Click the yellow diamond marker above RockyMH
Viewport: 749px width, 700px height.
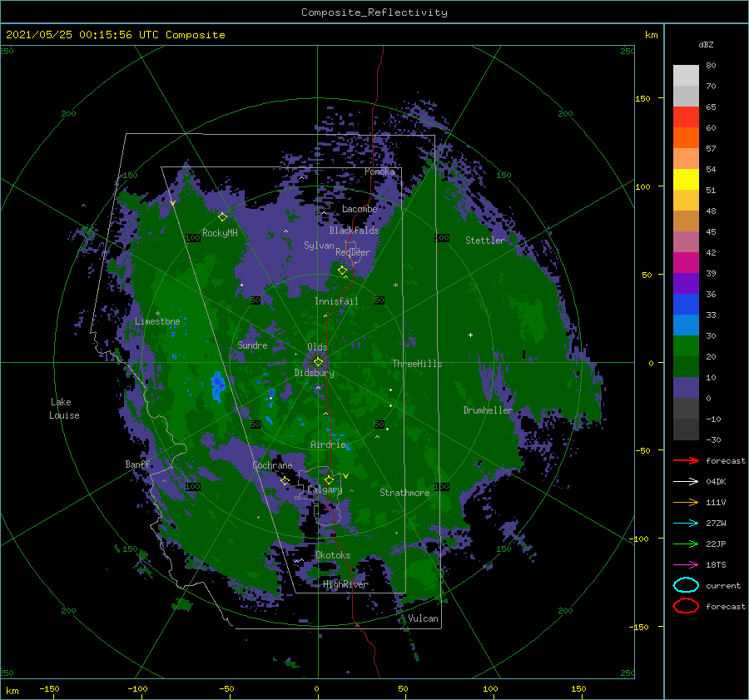click(x=222, y=217)
